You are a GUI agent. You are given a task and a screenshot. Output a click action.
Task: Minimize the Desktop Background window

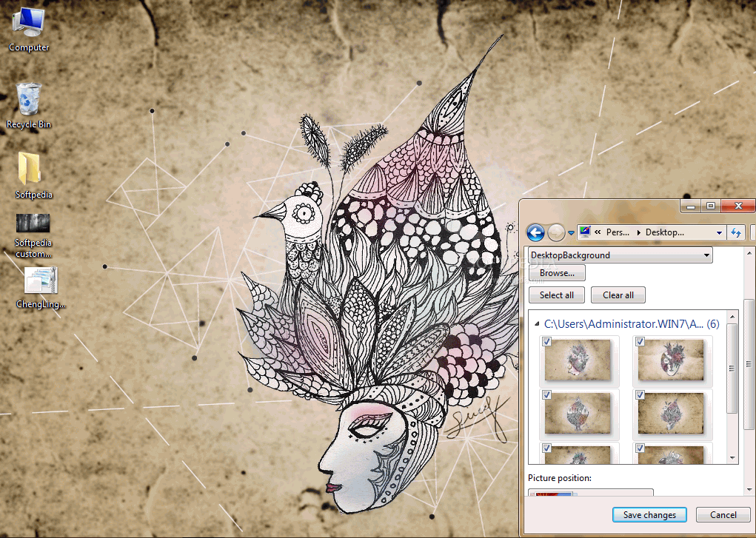[691, 206]
